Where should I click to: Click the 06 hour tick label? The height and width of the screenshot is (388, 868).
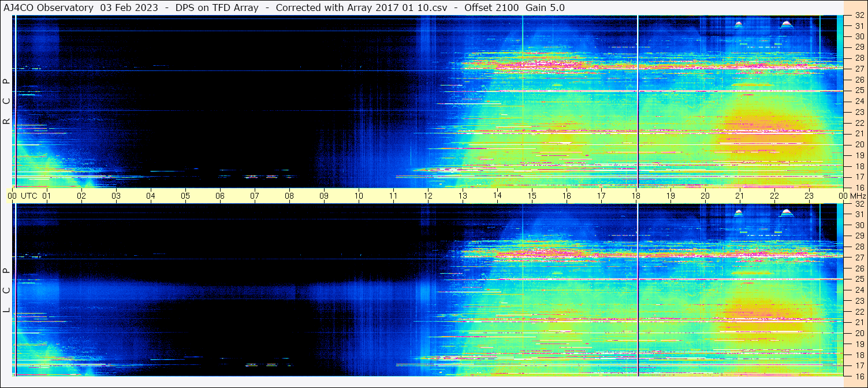click(220, 196)
